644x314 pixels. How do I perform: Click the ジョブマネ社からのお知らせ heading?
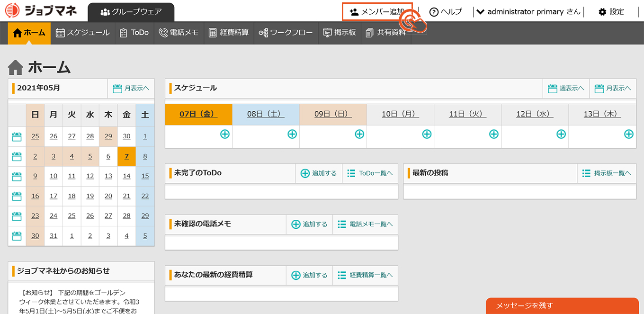tap(63, 271)
